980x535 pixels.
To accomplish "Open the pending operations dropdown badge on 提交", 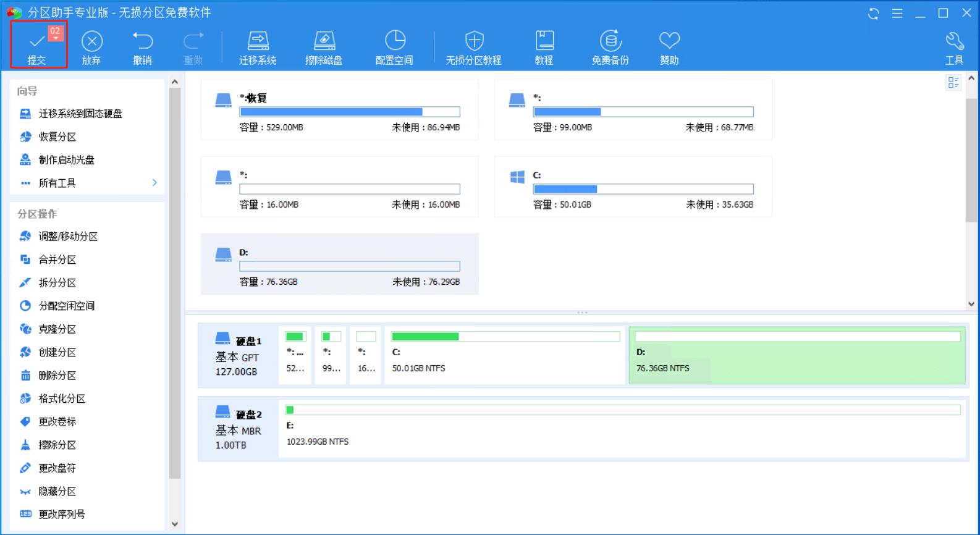I will 56,33.
